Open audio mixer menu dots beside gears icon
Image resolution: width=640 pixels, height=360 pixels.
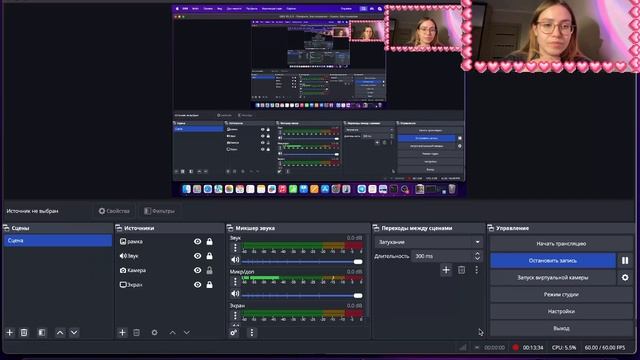pos(251,333)
